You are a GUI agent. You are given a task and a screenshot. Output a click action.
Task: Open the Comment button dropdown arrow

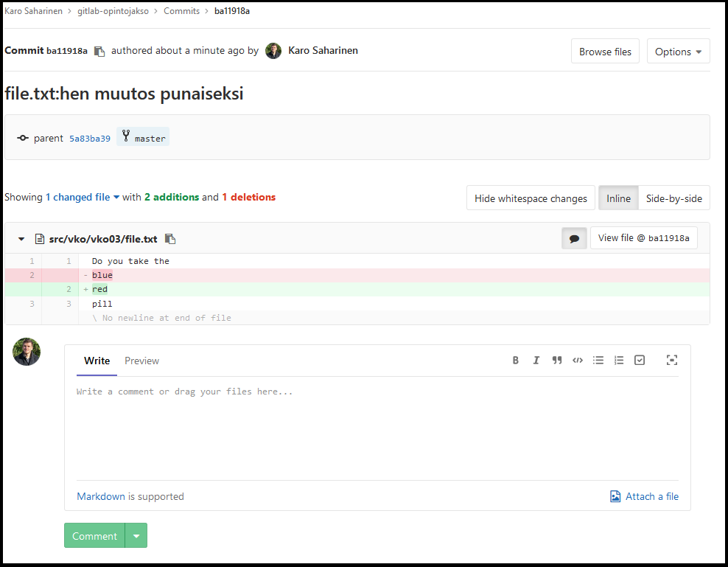136,536
